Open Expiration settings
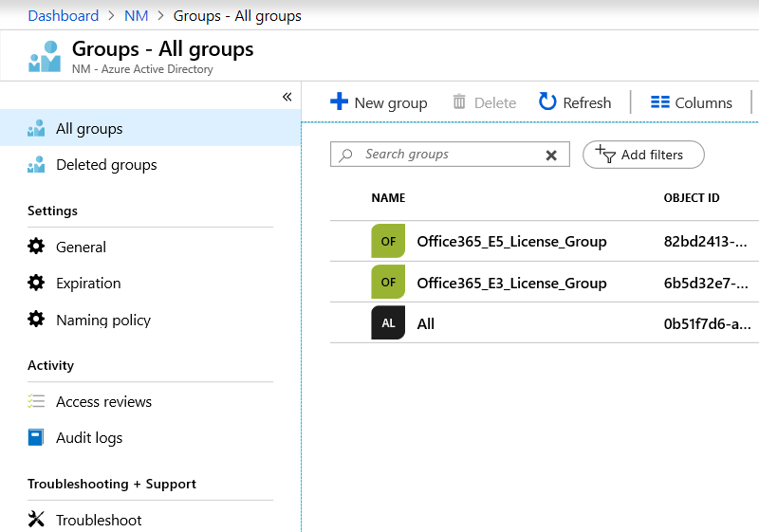 [x=88, y=284]
